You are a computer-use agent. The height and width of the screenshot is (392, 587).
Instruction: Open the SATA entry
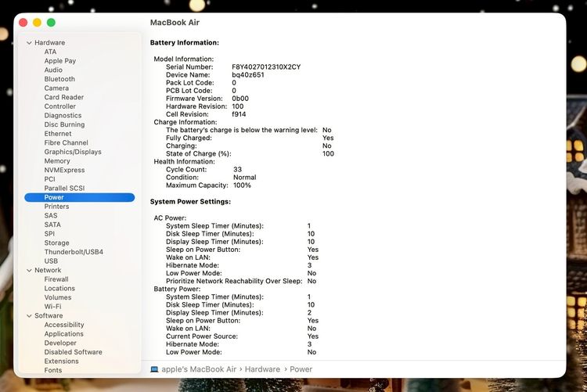pyautogui.click(x=52, y=225)
